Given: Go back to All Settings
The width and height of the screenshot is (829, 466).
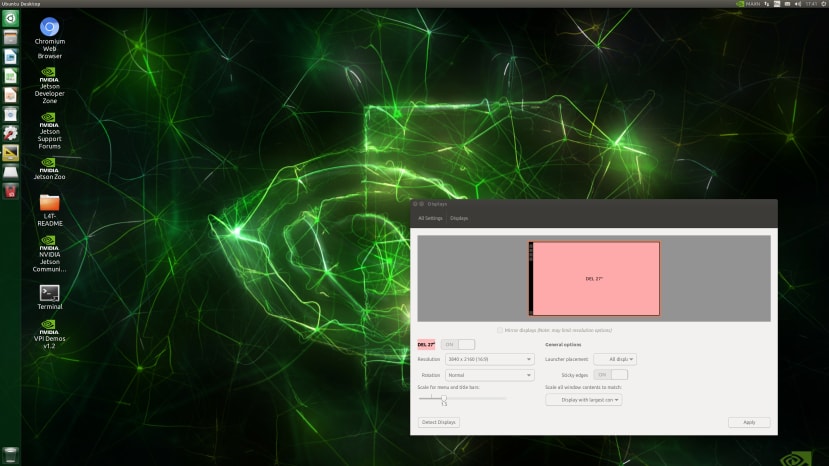Looking at the screenshot, I should [x=430, y=218].
